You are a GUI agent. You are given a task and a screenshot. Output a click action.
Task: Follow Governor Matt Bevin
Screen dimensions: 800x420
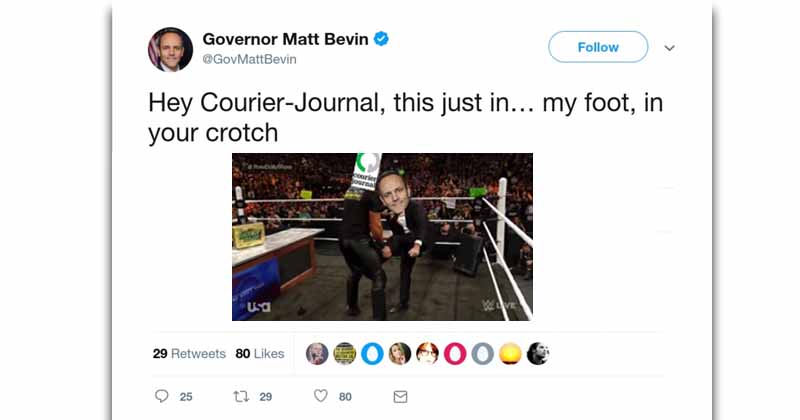pyautogui.click(x=598, y=47)
